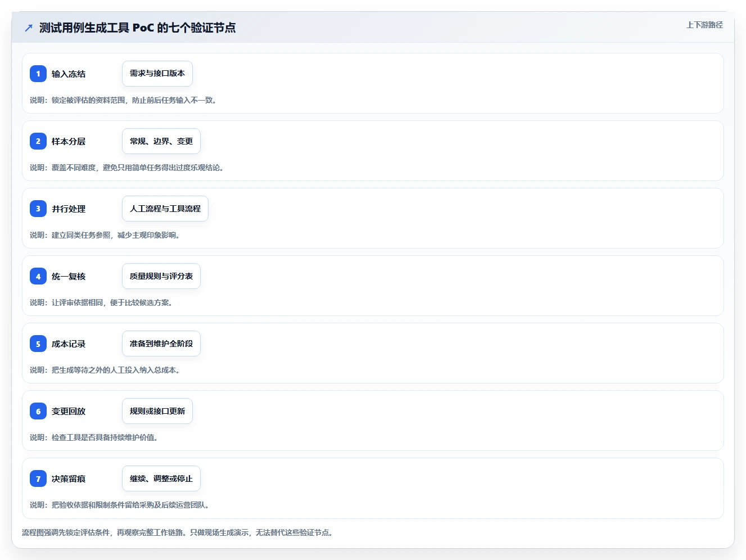Click step number 1 badge
The image size is (746, 560).
(38, 74)
